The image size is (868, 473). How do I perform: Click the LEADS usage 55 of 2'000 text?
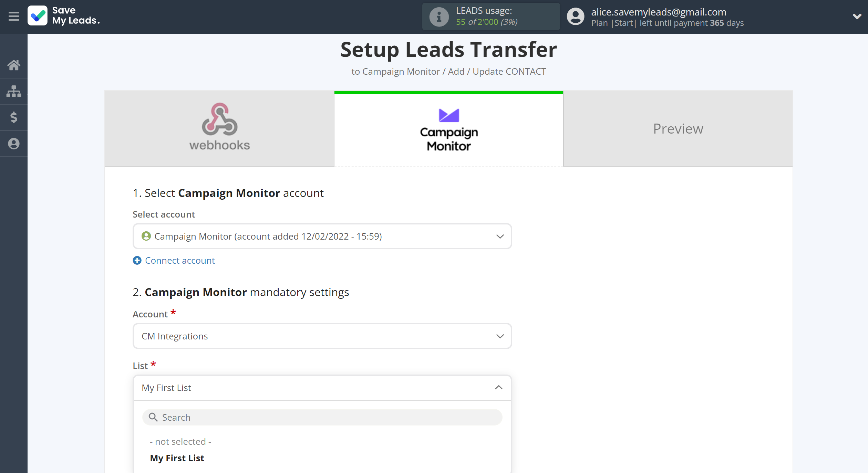click(487, 22)
